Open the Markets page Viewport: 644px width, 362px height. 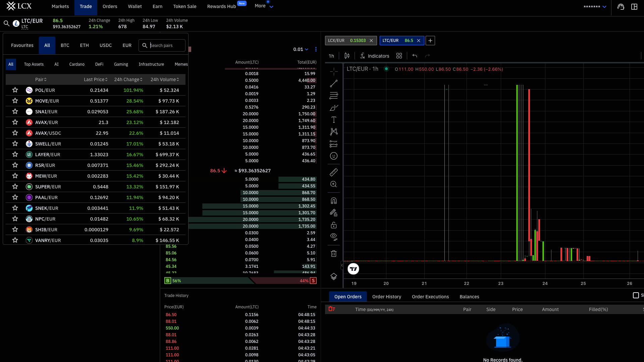click(60, 6)
